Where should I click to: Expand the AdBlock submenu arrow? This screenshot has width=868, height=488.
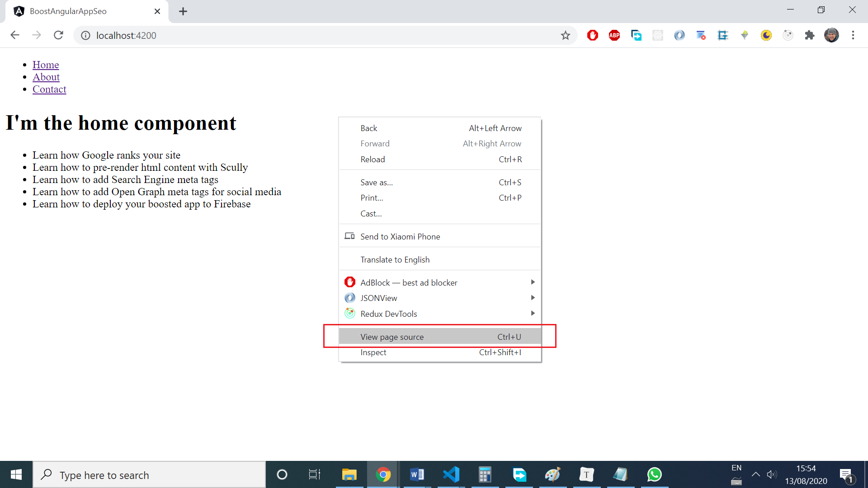532,282
